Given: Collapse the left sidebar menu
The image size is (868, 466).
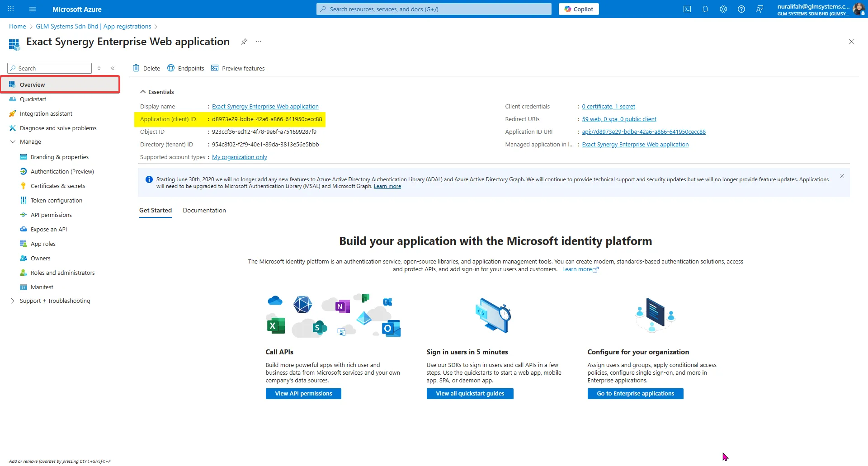Looking at the screenshot, I should (113, 68).
